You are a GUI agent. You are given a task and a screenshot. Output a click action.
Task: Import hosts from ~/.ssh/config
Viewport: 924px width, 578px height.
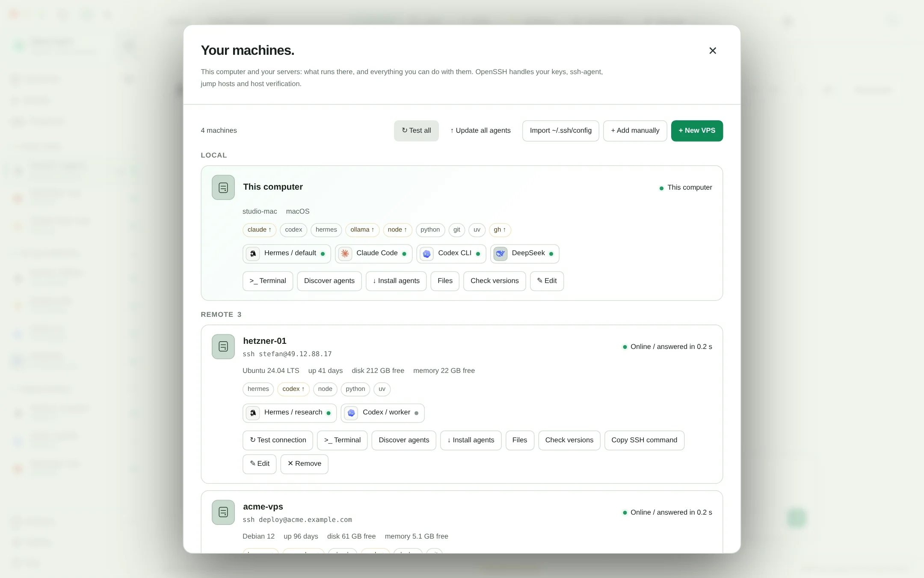560,131
